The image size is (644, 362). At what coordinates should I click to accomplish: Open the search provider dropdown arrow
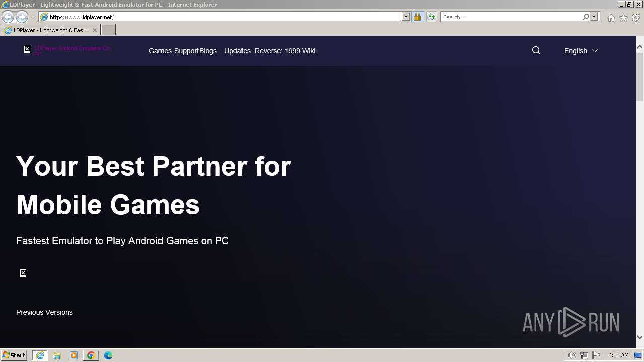(x=594, y=17)
